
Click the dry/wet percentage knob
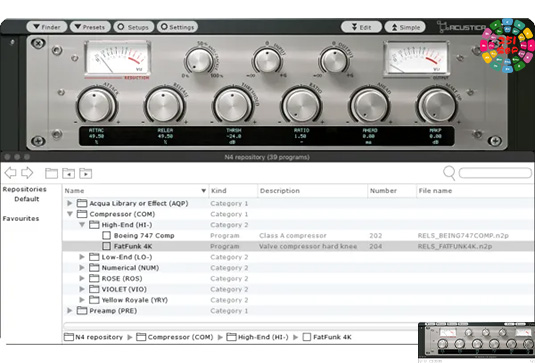[200, 60]
